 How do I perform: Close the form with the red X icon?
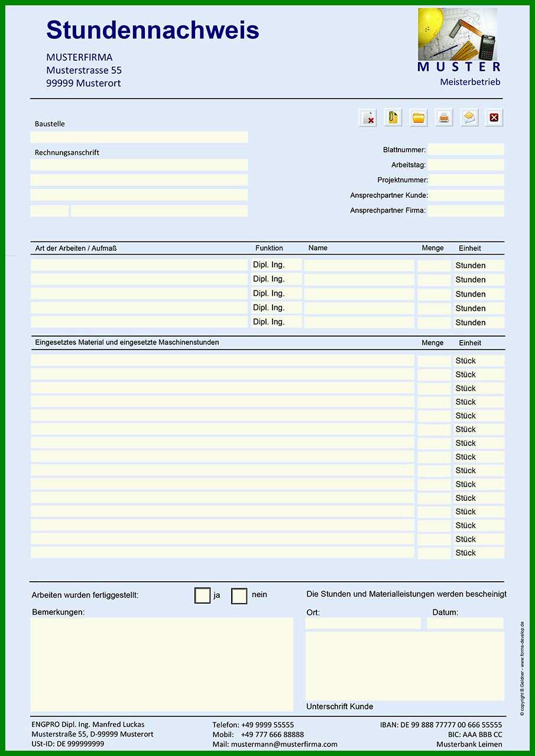click(x=494, y=118)
